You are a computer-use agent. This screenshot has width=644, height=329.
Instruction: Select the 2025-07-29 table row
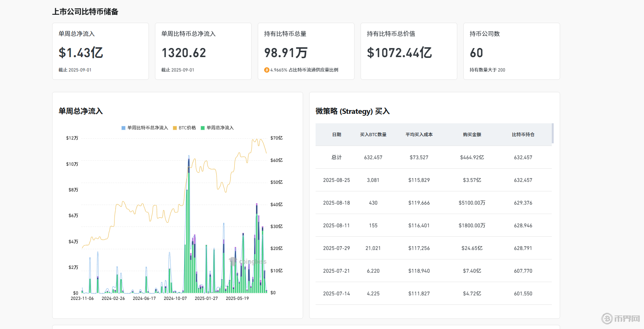pyautogui.click(x=433, y=248)
